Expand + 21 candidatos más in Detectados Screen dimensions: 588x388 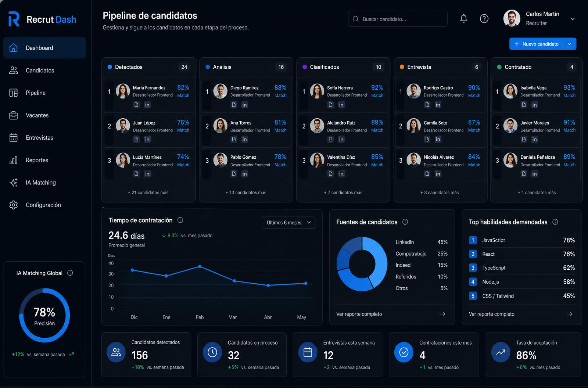(148, 193)
